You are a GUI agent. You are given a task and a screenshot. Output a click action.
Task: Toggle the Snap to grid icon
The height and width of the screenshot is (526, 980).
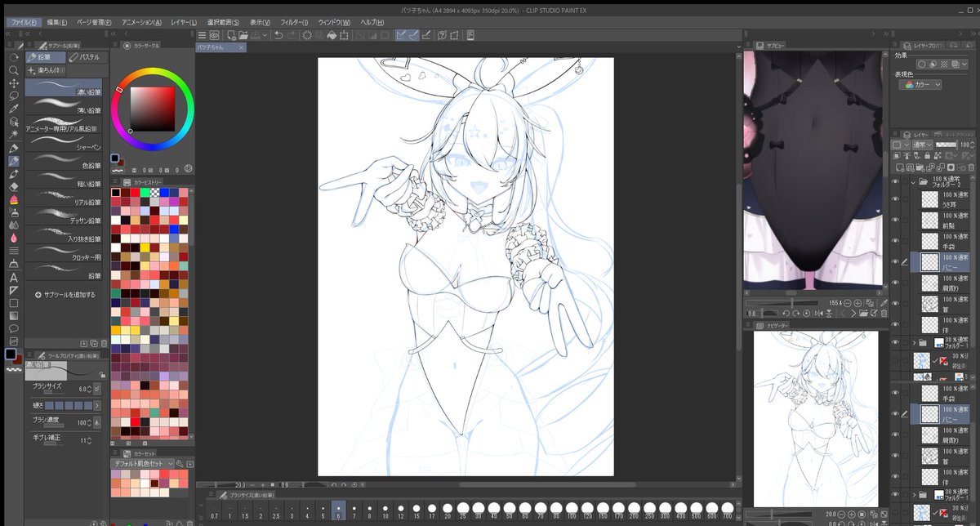(425, 36)
